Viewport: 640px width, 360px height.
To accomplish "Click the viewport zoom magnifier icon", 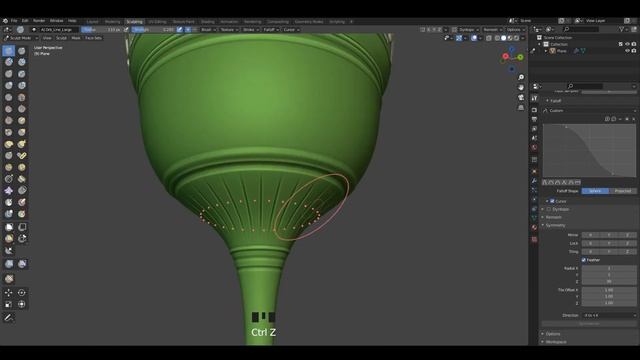I will (521, 77).
